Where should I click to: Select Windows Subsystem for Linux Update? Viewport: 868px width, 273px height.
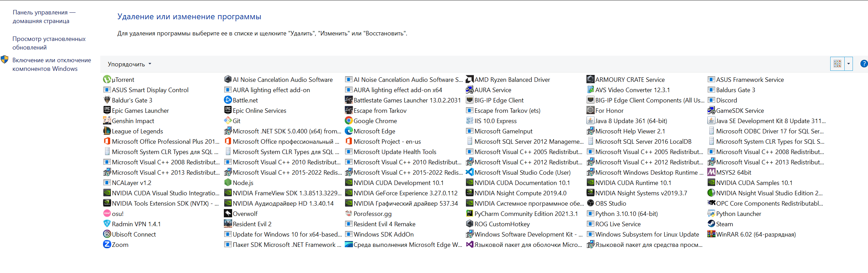(643, 234)
